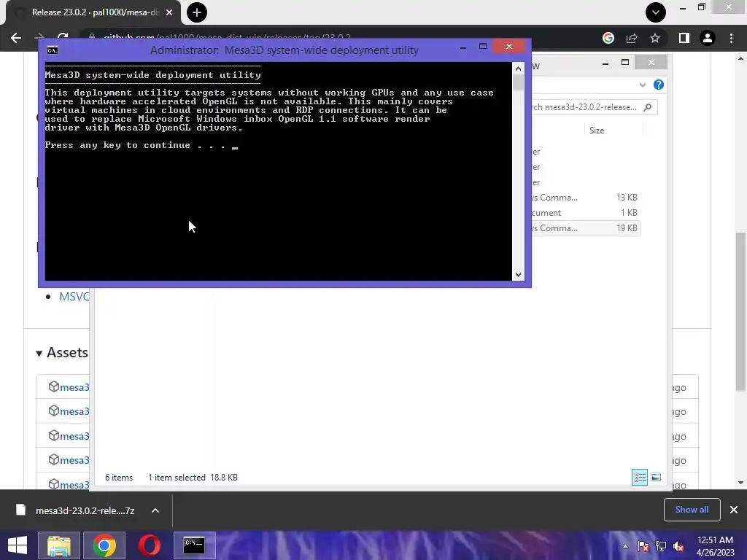Switch File Explorer to details view

(x=639, y=477)
